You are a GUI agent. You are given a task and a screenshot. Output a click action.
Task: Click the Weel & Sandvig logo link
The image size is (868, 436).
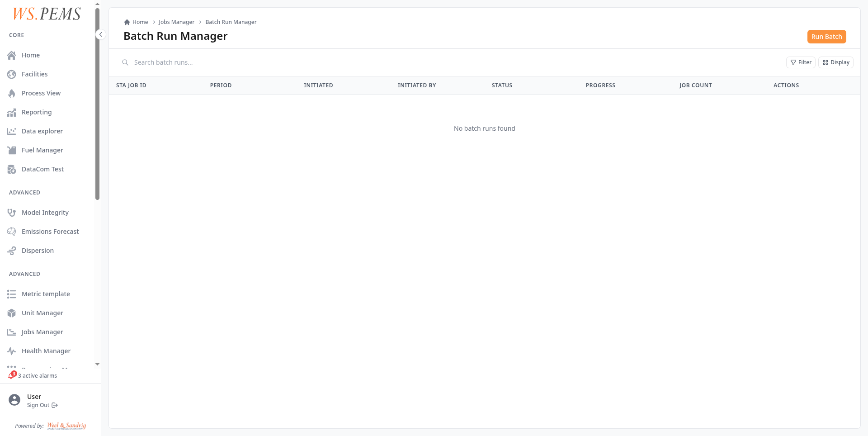click(66, 426)
